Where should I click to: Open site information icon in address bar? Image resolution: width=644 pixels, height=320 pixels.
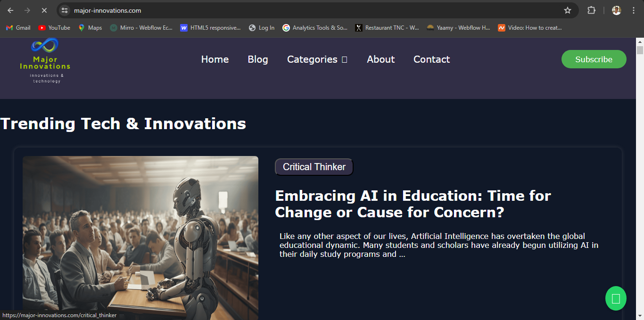click(x=65, y=10)
